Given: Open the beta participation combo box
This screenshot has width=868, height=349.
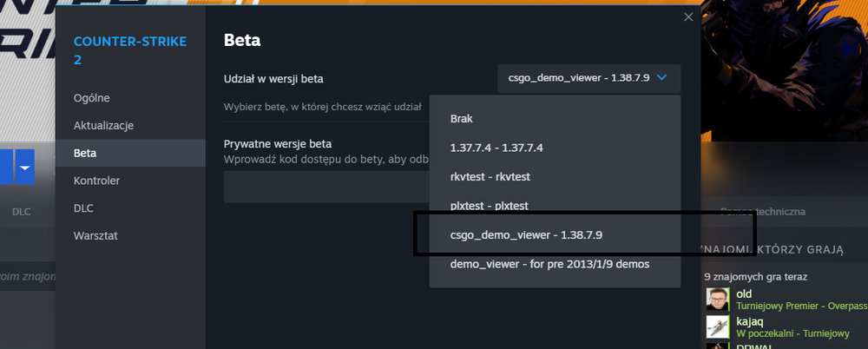Looking at the screenshot, I should tap(589, 79).
